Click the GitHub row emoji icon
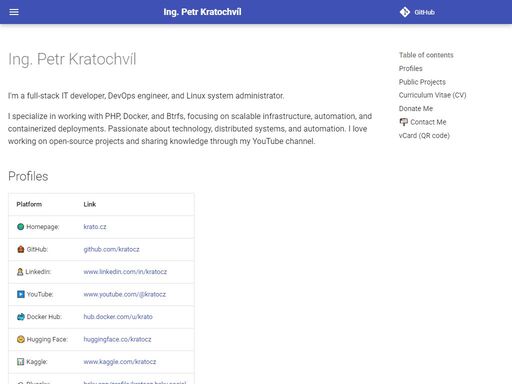512x384 pixels. [x=21, y=249]
